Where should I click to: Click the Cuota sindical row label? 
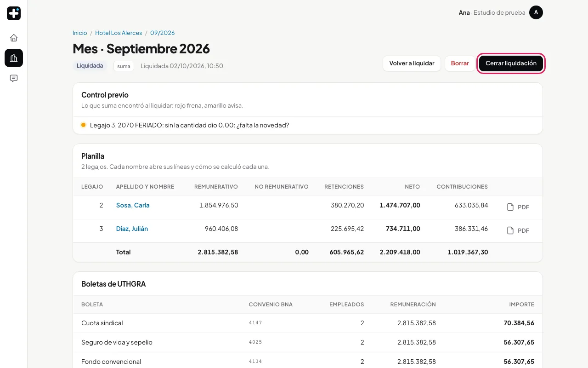tap(102, 323)
